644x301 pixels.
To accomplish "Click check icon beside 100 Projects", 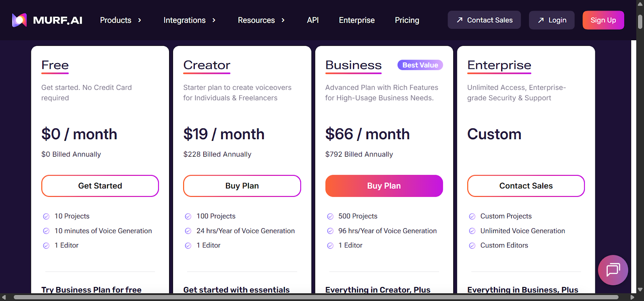I will coord(188,216).
